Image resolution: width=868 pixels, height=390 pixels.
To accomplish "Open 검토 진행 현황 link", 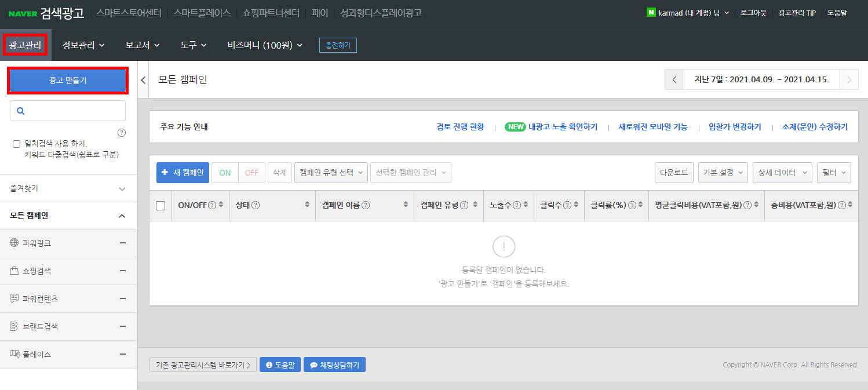I will 460,127.
